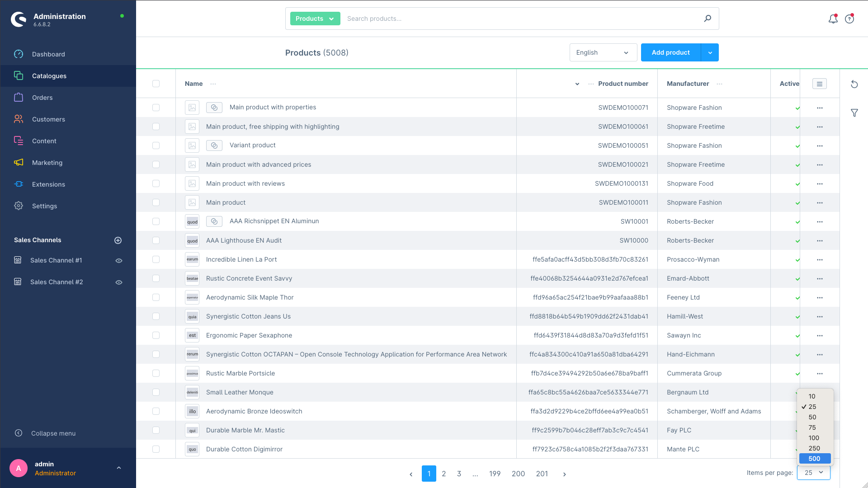
Task: Click the reset/restore columns icon
Action: coord(854,84)
